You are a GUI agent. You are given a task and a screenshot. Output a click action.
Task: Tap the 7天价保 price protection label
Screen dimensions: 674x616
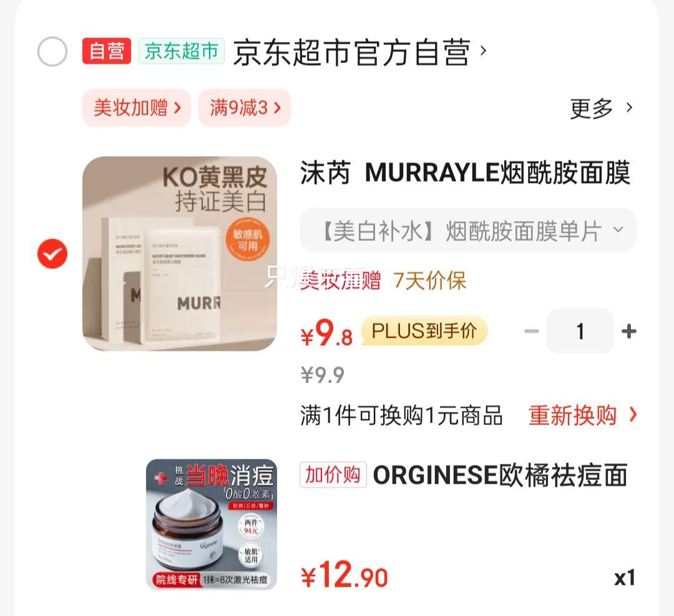(429, 281)
